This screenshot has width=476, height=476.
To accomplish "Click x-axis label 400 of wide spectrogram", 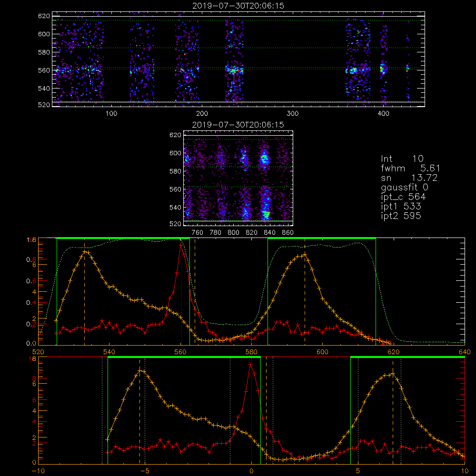I will click(383, 114).
